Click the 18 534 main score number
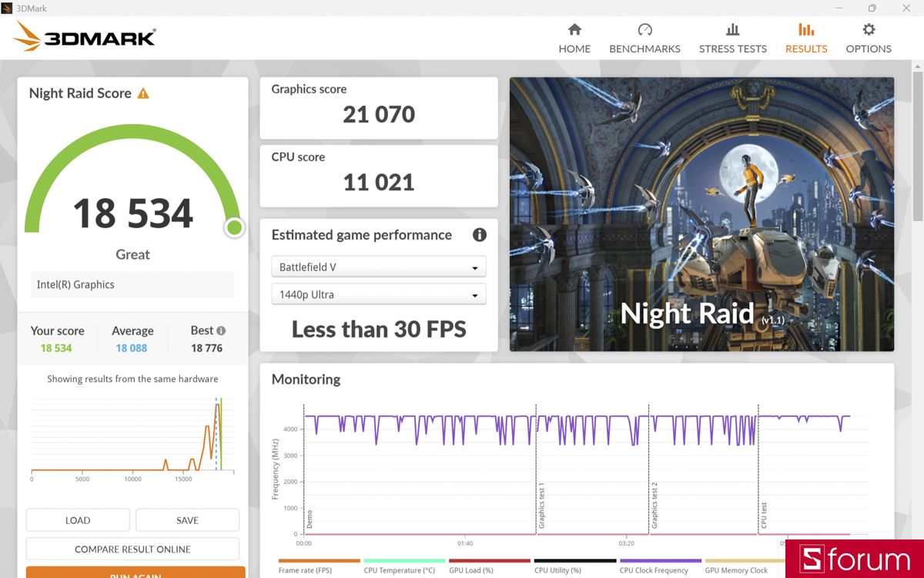Image resolution: width=924 pixels, height=578 pixels. coord(132,213)
